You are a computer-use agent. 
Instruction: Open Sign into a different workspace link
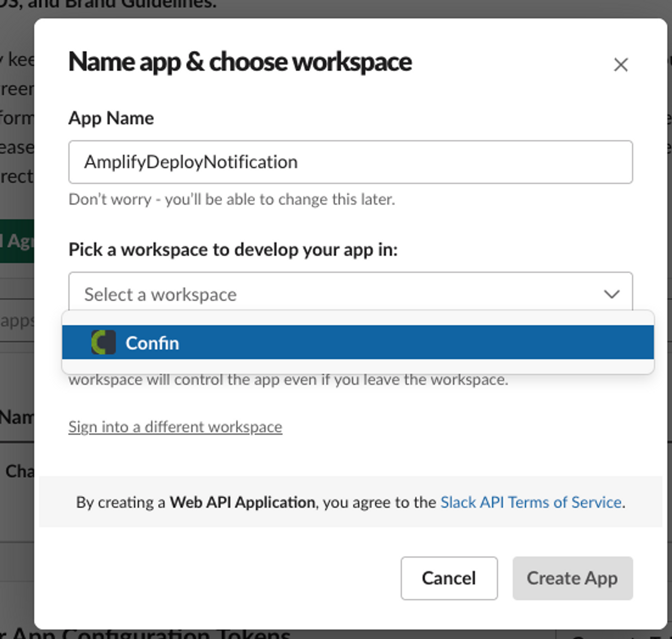175,427
